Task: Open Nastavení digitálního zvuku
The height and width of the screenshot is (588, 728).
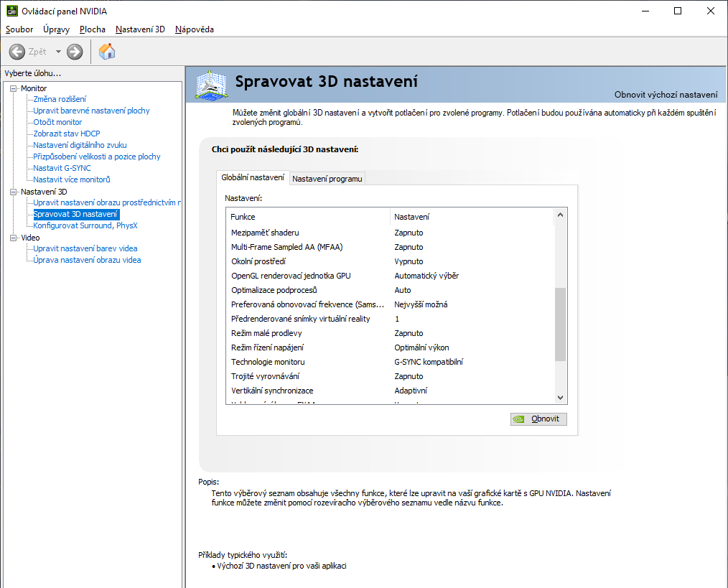Action: 80,145
